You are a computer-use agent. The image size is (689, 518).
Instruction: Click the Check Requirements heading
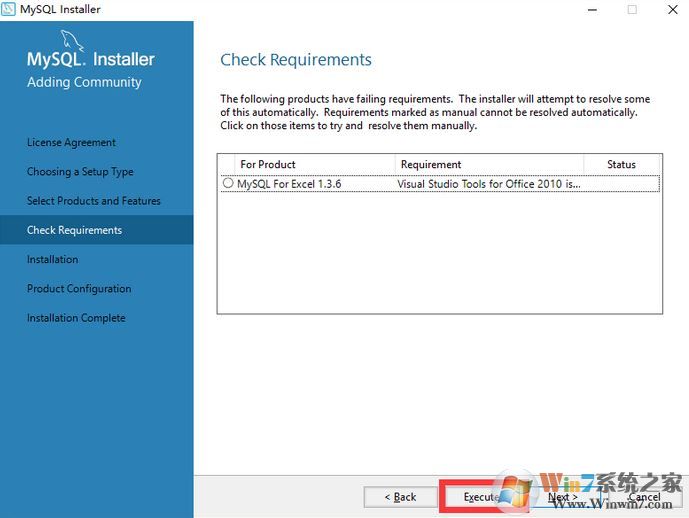tap(296, 60)
